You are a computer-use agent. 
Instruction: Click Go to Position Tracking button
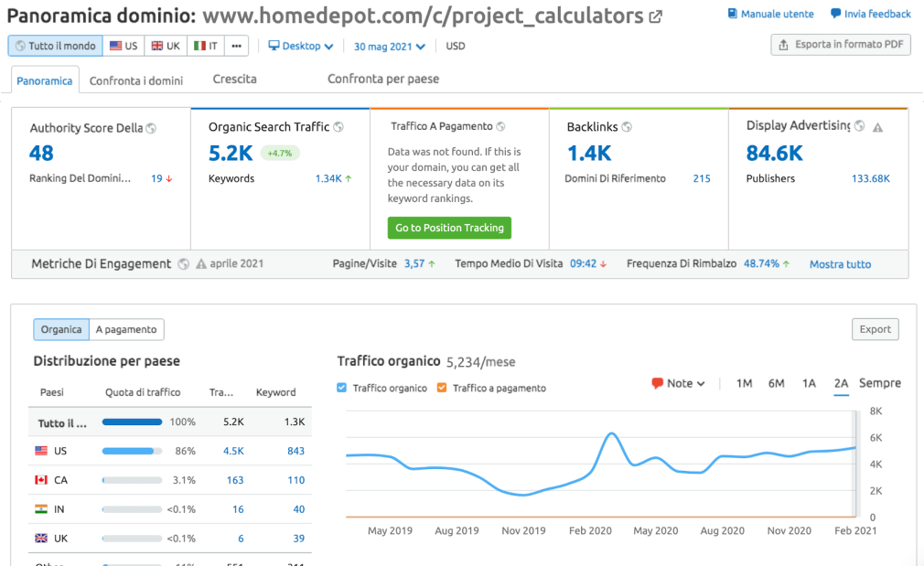pos(449,228)
